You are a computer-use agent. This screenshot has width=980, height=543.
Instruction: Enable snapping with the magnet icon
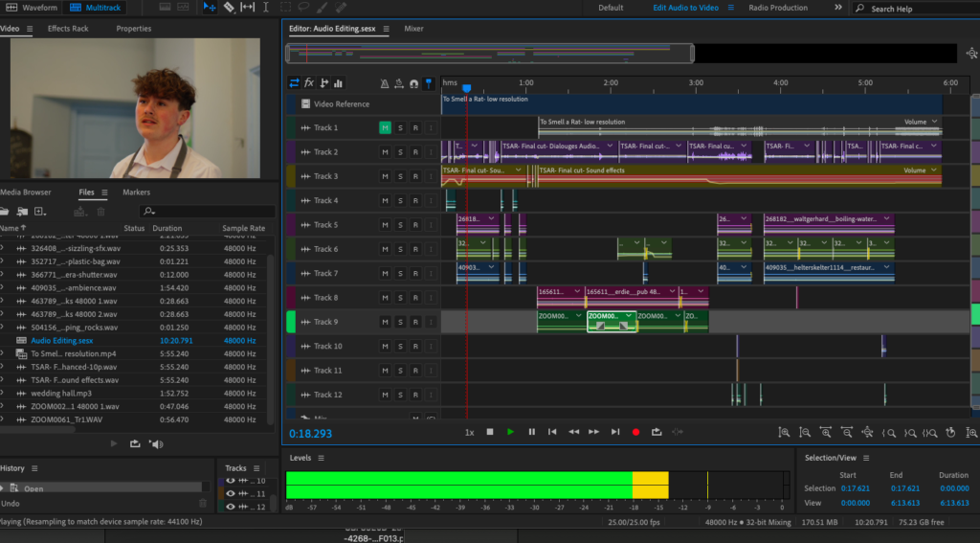[413, 83]
